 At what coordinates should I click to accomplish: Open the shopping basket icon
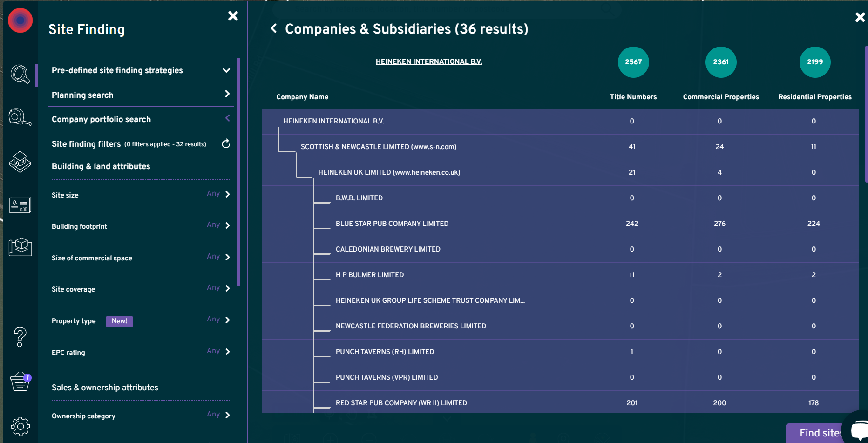20,382
